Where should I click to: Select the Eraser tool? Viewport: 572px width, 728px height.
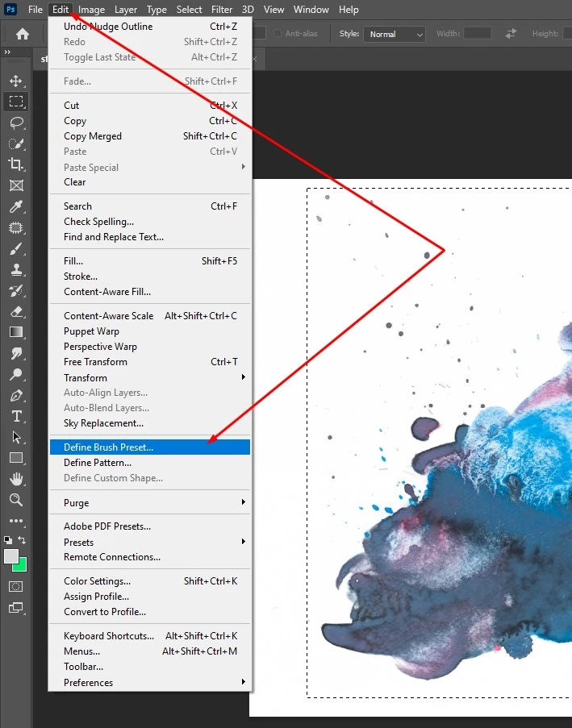[16, 311]
